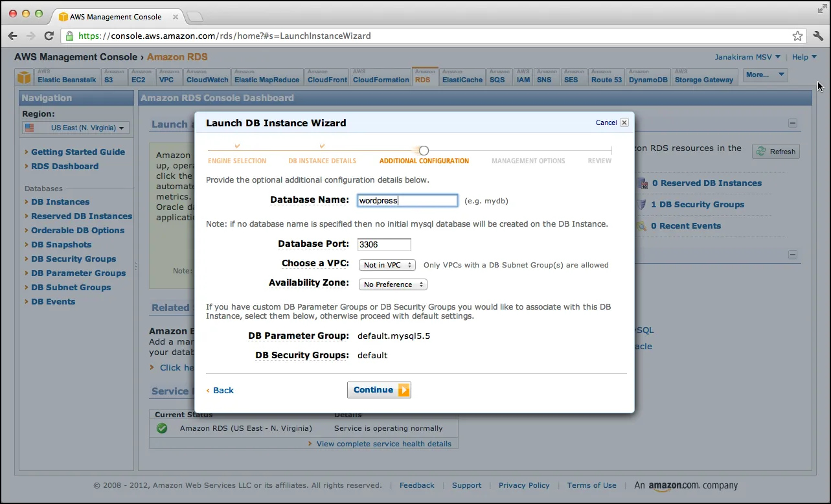Click the fullscreen arrows at the window corner

pyautogui.click(x=821, y=8)
